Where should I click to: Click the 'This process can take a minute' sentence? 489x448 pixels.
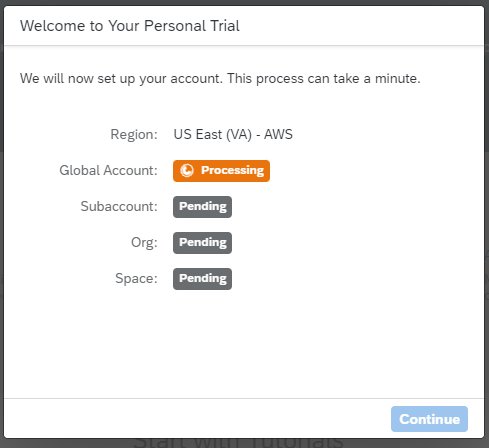pyautogui.click(x=324, y=79)
